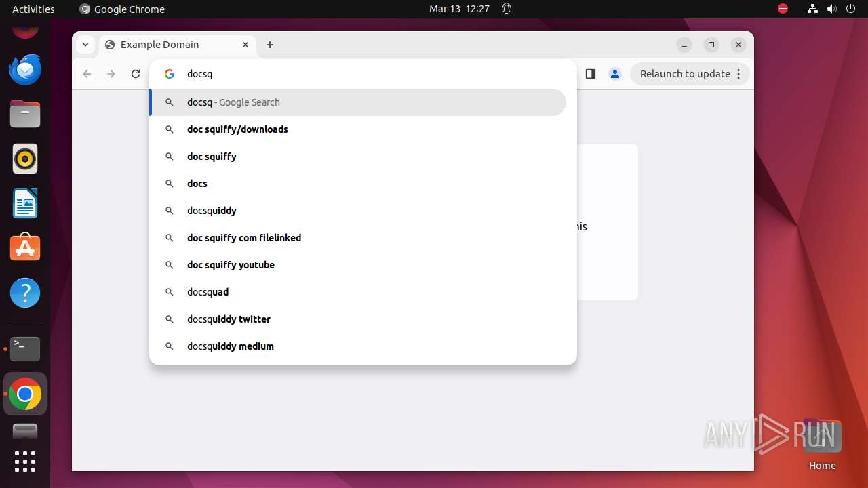Choose the 'docsq - Google Search' suggestion
Screen dimensions: 868x488
[358, 102]
